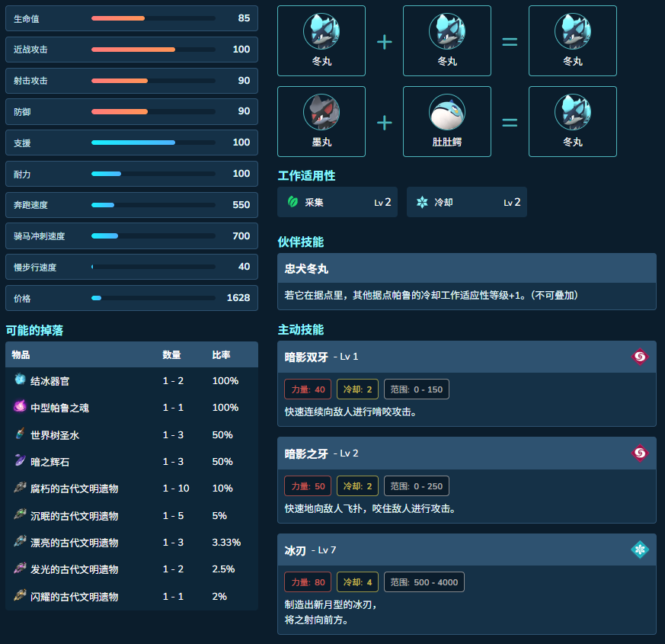This screenshot has height=644, width=665.
Task: Click the 漂亮的古代文明遗物 item icon
Action: click(20, 541)
